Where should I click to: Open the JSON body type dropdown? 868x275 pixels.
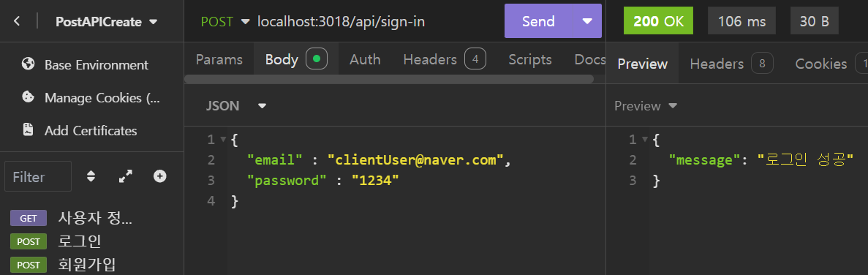point(236,105)
